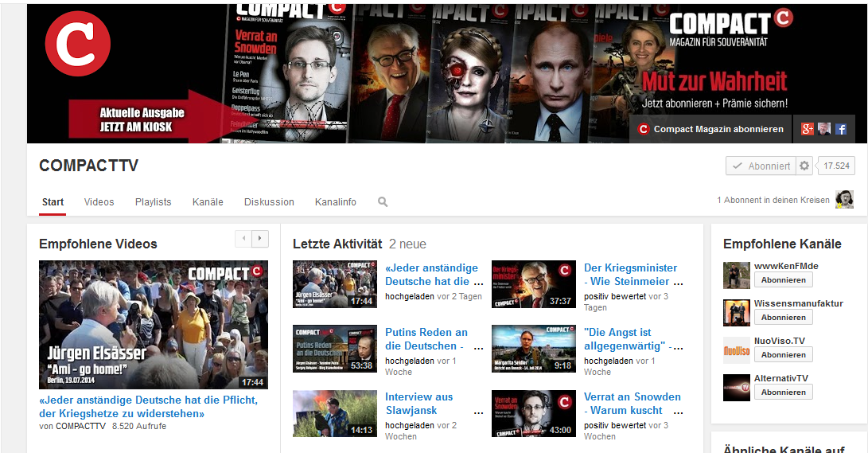Subscribe to AlternativTV with Abonnieren button
Image resolution: width=868 pixels, height=453 pixels.
point(784,392)
